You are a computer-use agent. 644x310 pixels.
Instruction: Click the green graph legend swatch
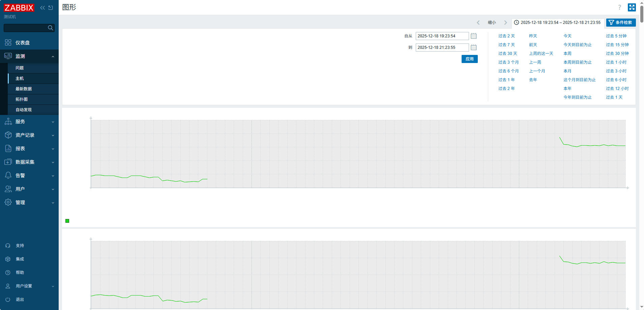(x=67, y=221)
